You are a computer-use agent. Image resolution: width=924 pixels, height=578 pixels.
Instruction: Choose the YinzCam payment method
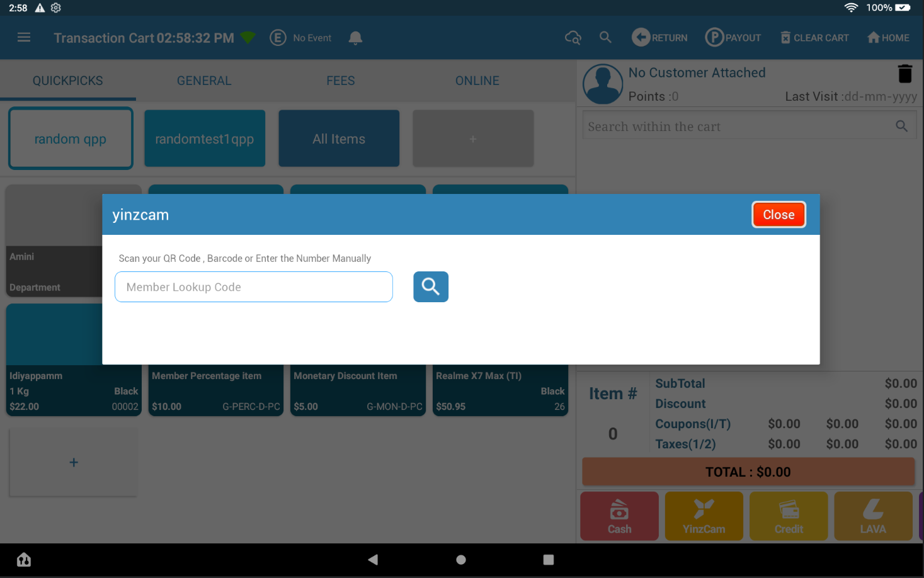pos(704,516)
